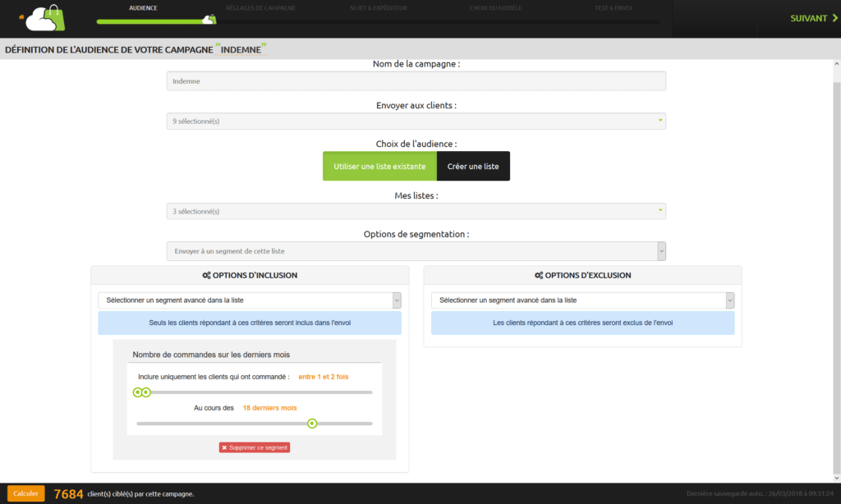The image size is (841, 504).
Task: Open the inclusion advanced segment dropdown
Action: coord(250,300)
